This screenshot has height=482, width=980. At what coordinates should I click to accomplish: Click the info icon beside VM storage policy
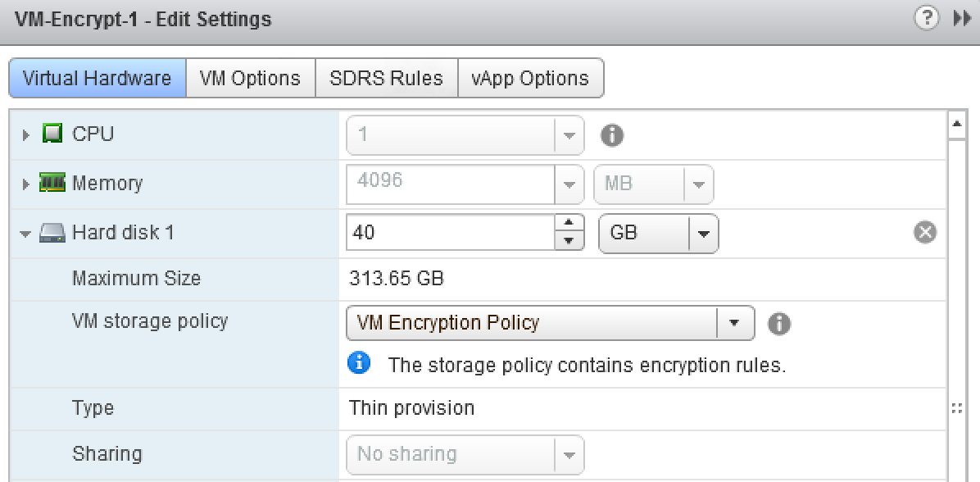779,323
